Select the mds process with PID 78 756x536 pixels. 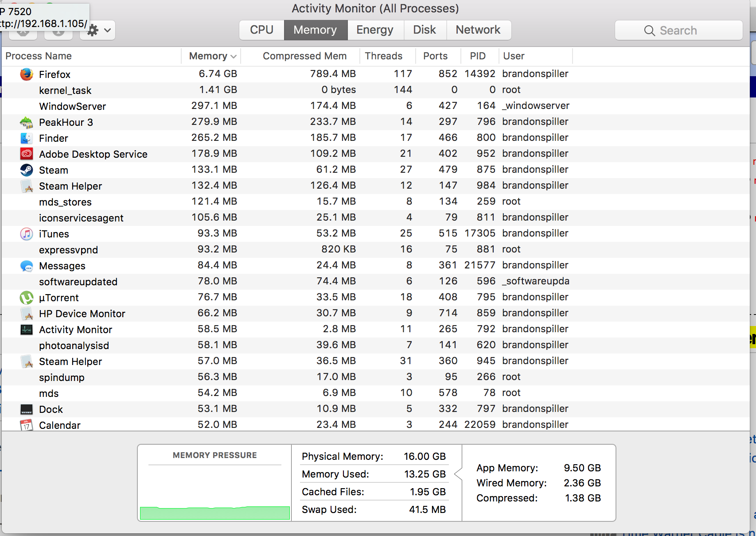click(x=376, y=393)
